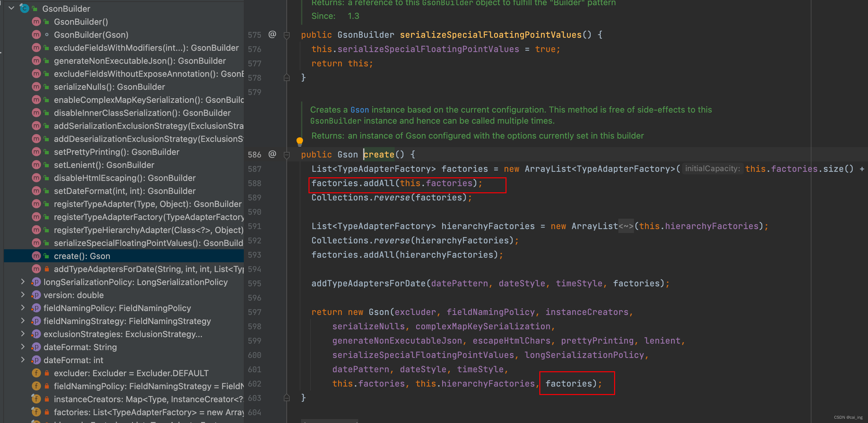The width and height of the screenshot is (868, 423).
Task: Click serializeSpecialFloatingPointValues method name line 575
Action: pyautogui.click(x=490, y=34)
